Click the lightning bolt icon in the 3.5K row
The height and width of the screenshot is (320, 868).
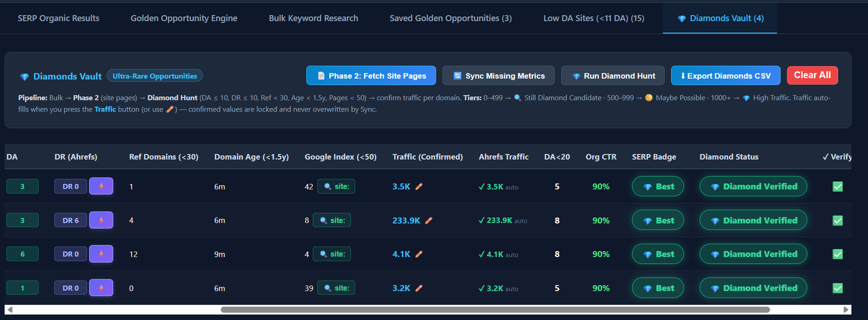pos(101,186)
